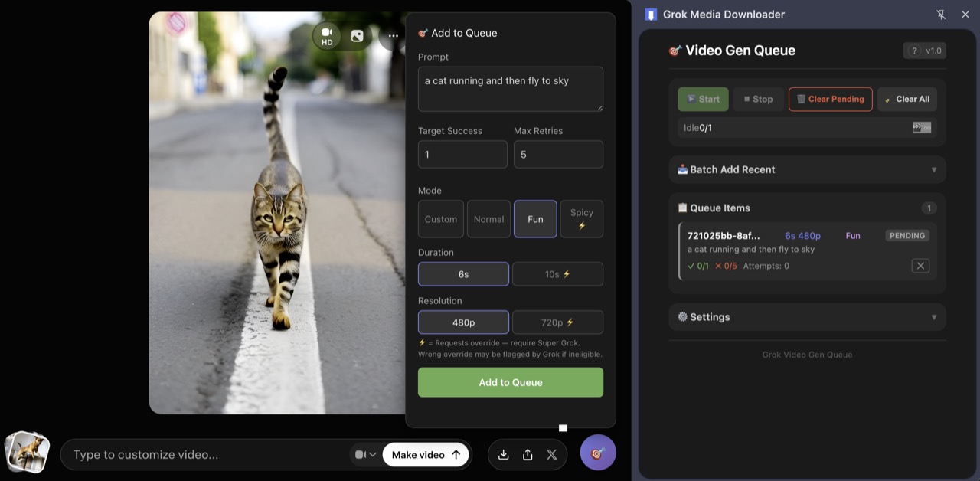Expand the Settings section

[x=807, y=316]
